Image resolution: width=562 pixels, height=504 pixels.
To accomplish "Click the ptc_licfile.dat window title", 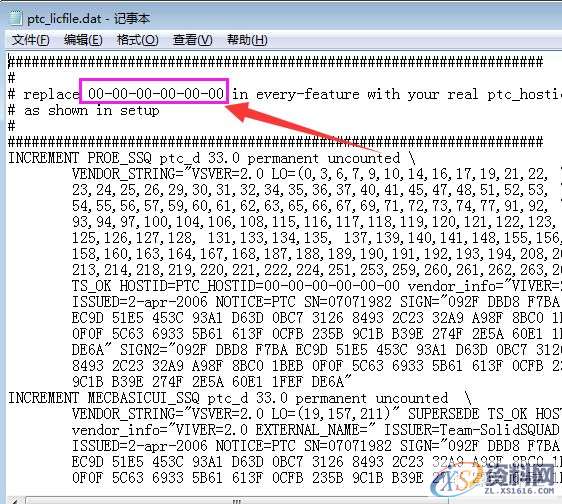I will [89, 18].
